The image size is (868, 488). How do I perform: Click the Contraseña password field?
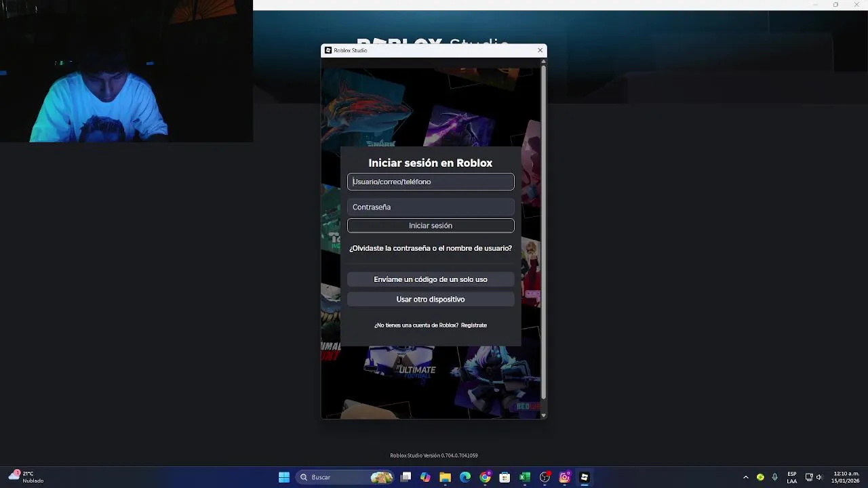(431, 207)
